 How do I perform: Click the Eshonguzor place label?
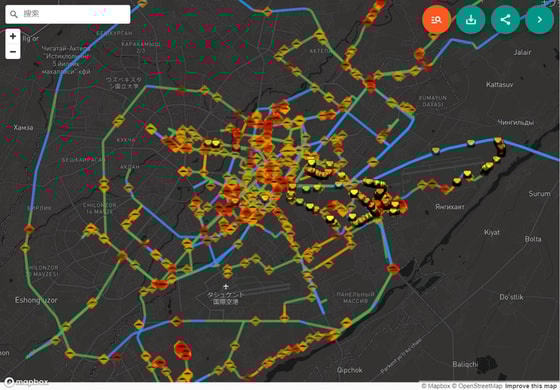(x=36, y=300)
